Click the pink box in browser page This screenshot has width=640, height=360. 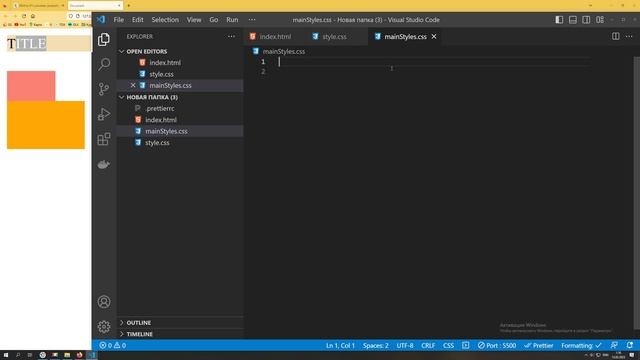pos(31,86)
